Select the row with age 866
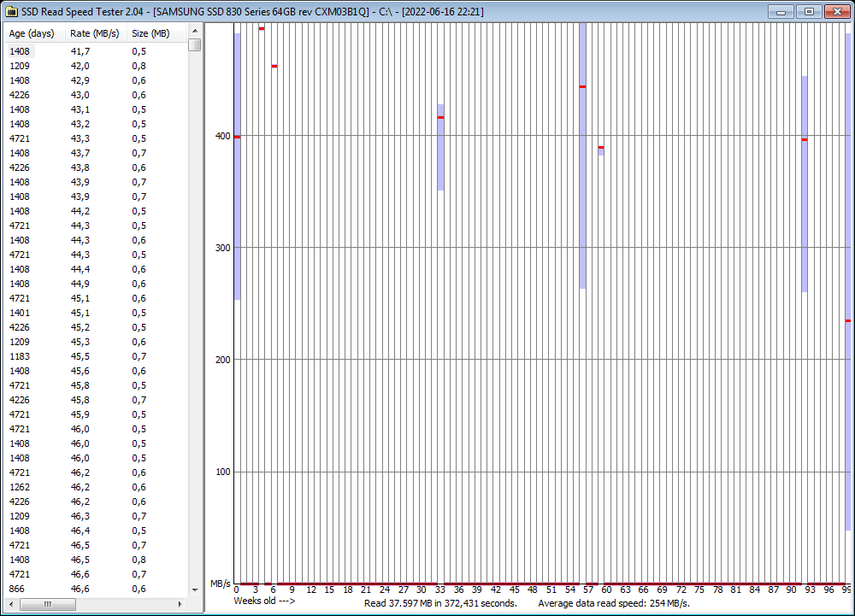The height and width of the screenshot is (616, 855). [96, 589]
